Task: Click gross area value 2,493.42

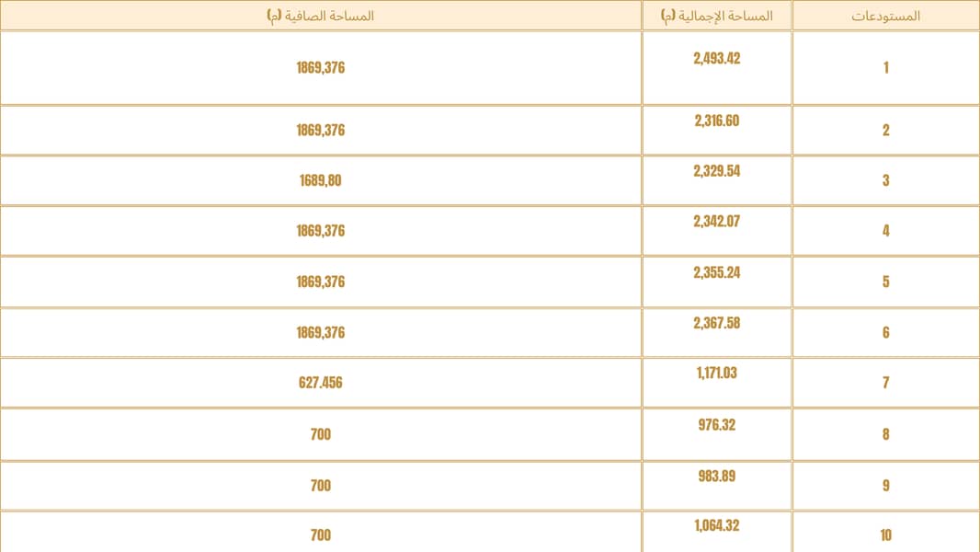Action: point(717,59)
